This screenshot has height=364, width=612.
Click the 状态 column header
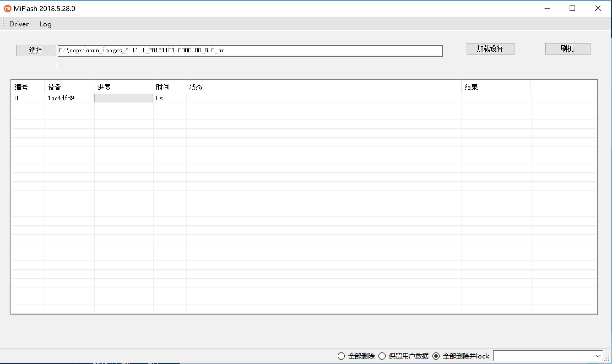point(196,87)
